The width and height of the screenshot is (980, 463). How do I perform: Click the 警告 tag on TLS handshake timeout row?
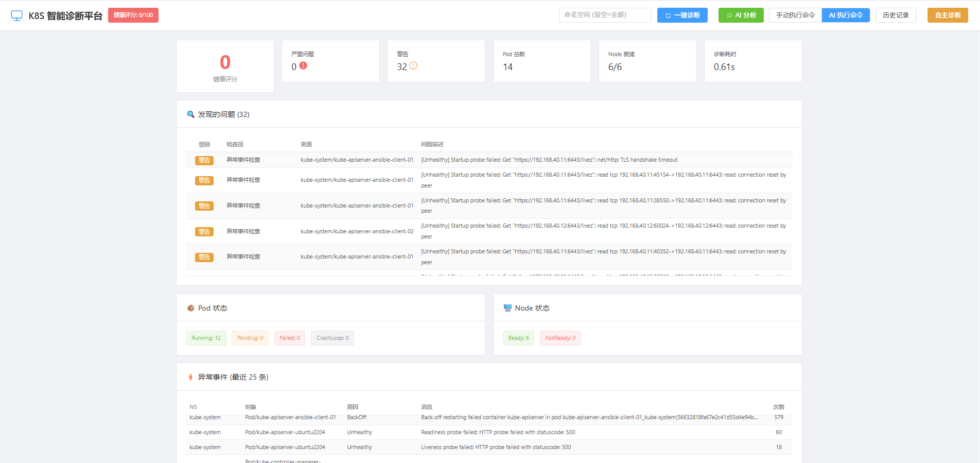click(204, 160)
